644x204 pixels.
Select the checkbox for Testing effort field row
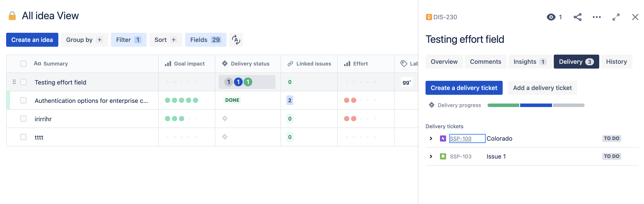click(x=23, y=82)
